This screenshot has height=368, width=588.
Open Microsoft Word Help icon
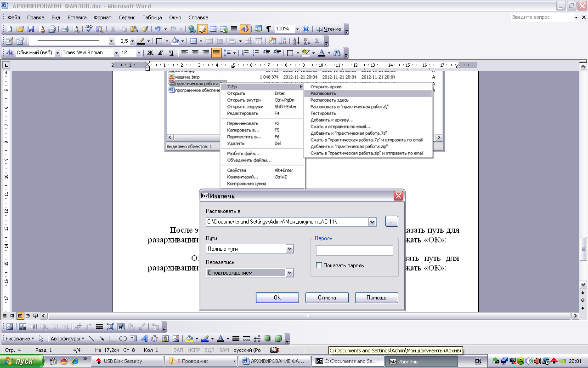(306, 29)
